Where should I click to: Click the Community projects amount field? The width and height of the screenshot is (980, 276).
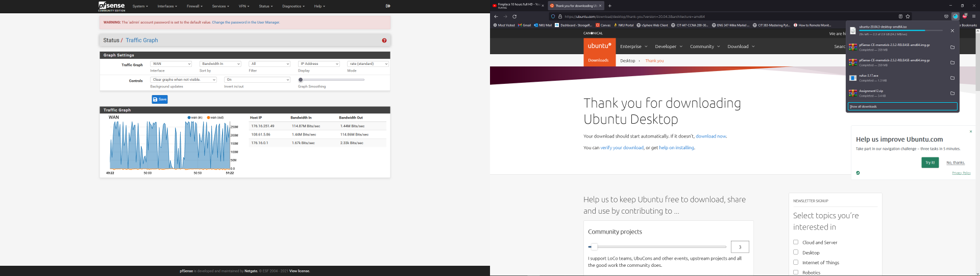tap(740, 247)
